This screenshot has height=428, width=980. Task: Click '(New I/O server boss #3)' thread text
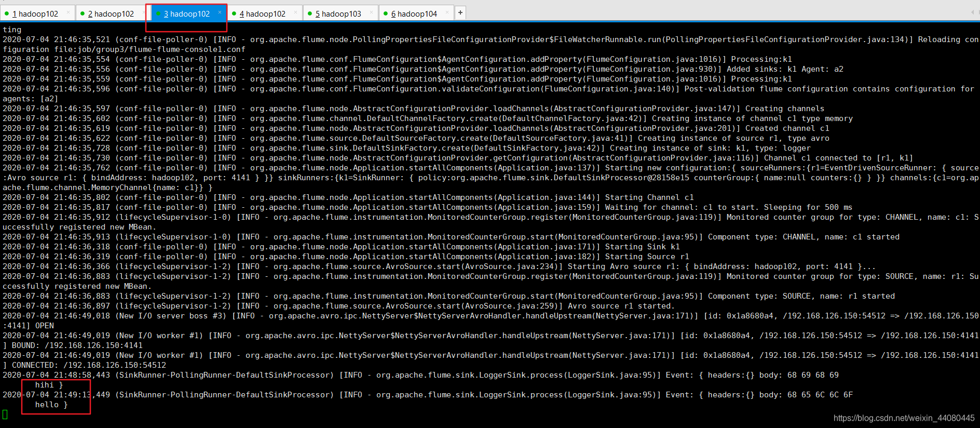171,316
